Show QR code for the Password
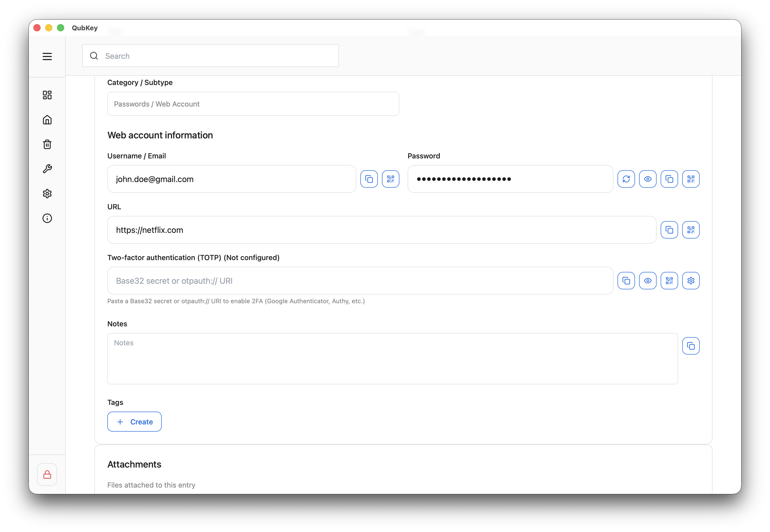This screenshot has height=532, width=770. point(691,179)
